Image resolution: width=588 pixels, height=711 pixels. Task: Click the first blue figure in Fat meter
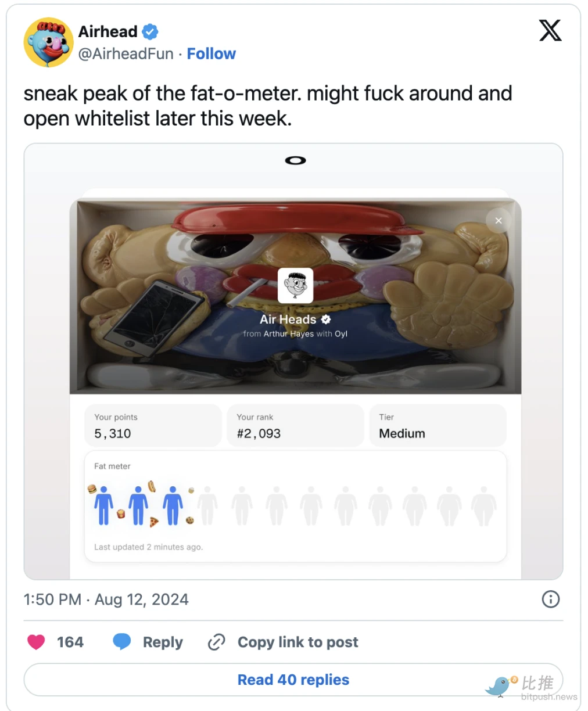104,505
